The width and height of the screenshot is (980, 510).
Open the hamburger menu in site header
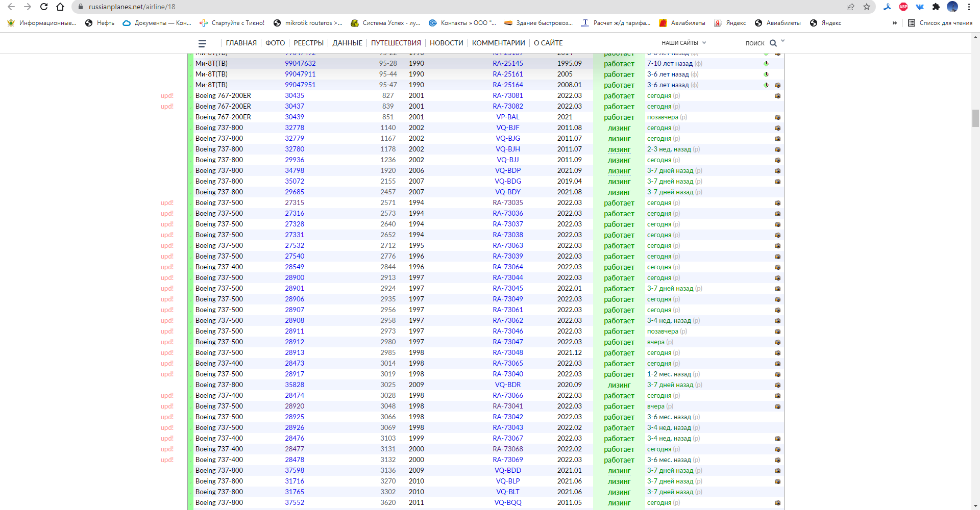pos(202,43)
